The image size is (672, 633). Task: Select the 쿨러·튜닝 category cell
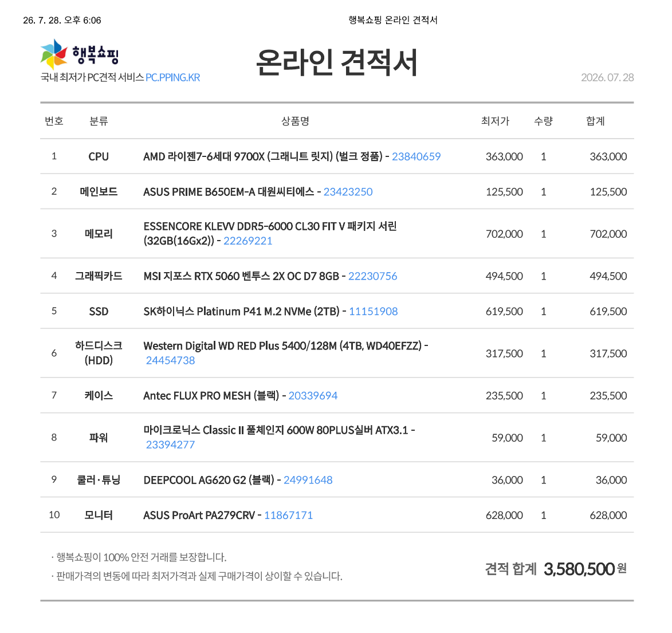[99, 480]
